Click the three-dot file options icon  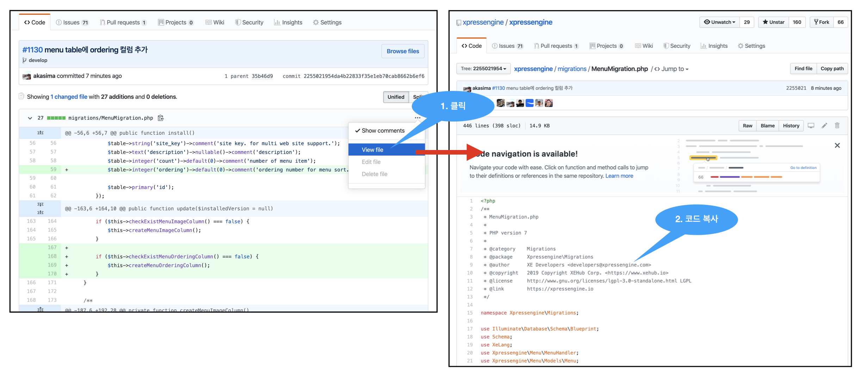417,118
